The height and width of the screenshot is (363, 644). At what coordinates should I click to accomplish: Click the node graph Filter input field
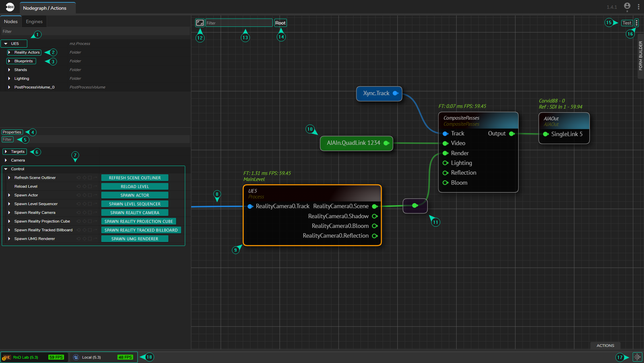pyautogui.click(x=239, y=23)
